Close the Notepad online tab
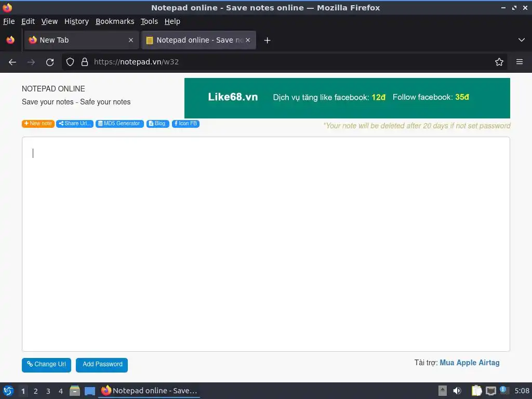The width and height of the screenshot is (532, 399). 248,40
